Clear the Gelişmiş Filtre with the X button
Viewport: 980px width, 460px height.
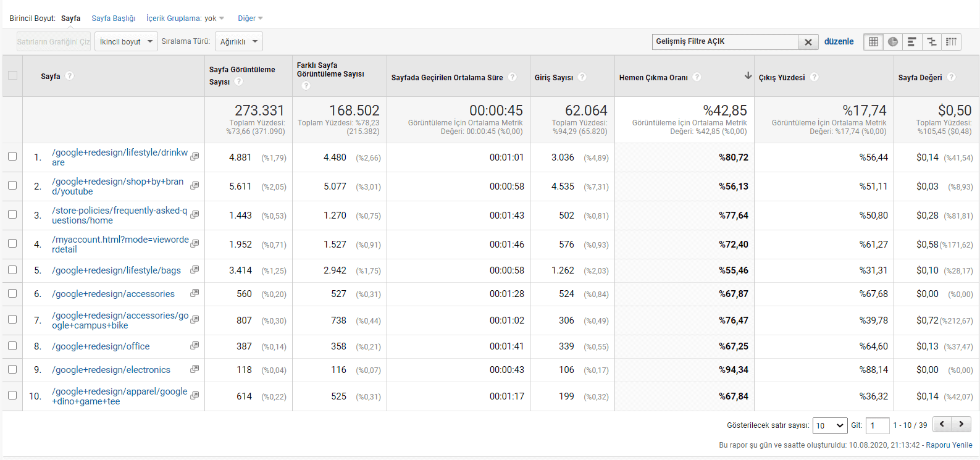pyautogui.click(x=808, y=42)
